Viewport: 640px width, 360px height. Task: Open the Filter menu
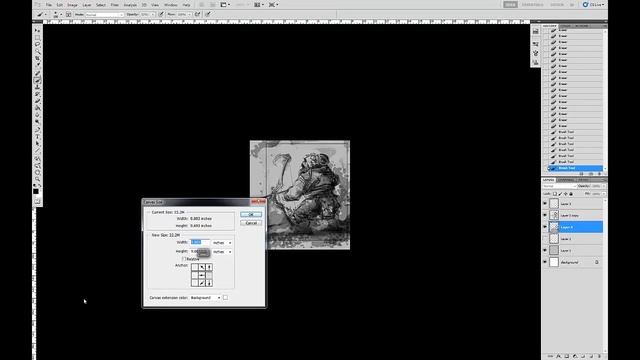(x=115, y=5)
